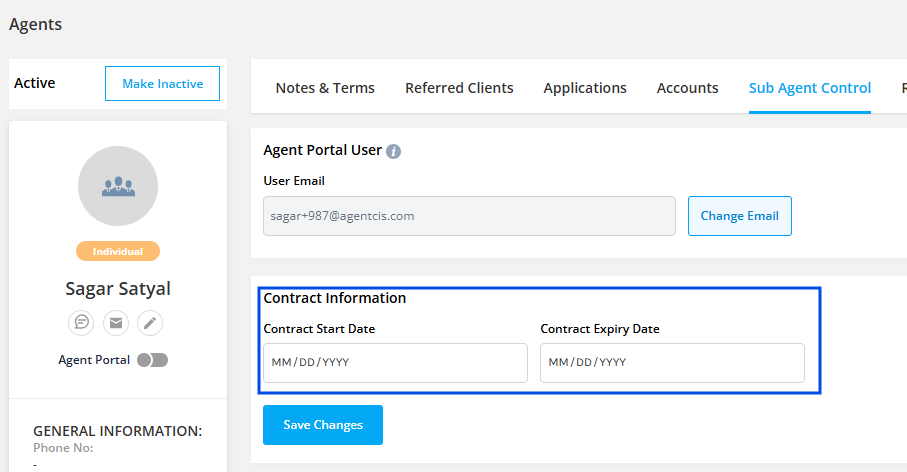
Task: Click the Contract Start Date field
Action: click(x=395, y=363)
